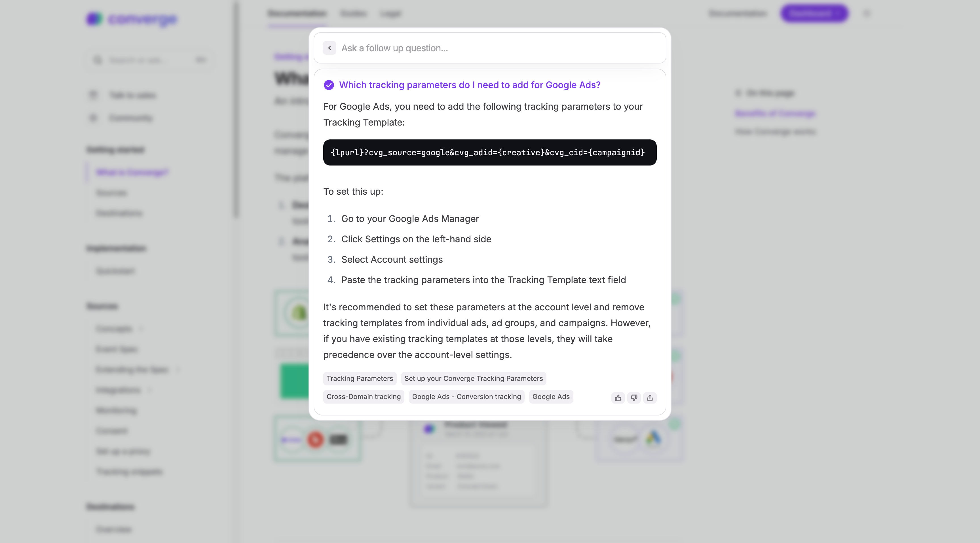The height and width of the screenshot is (543, 980).
Task: Open the Tracking Parameters source chip
Action: (360, 378)
